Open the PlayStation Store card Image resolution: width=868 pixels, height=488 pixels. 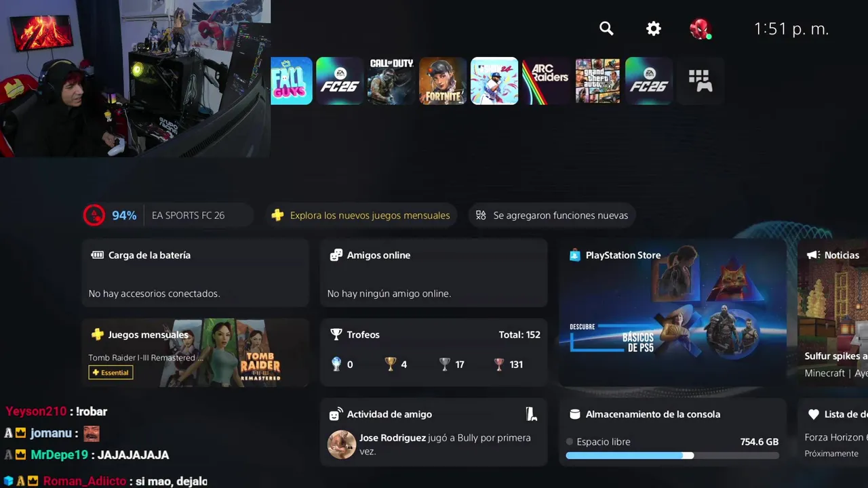click(x=673, y=312)
